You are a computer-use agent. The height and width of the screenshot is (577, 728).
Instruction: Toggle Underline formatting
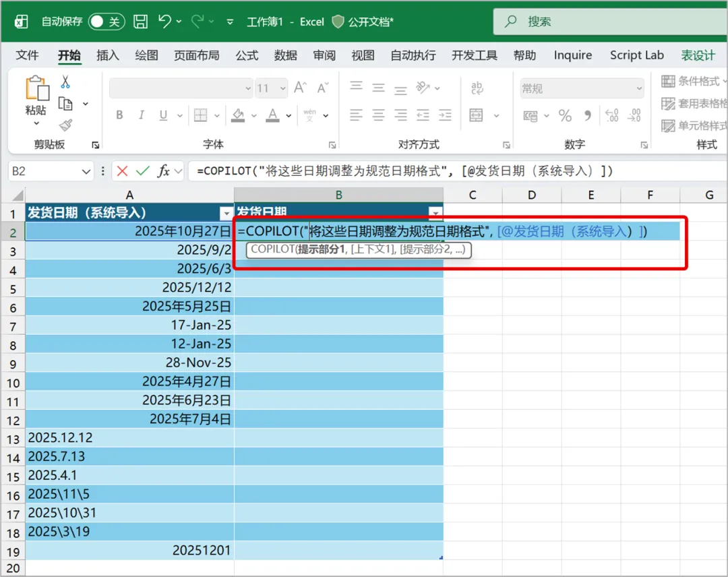tap(163, 115)
